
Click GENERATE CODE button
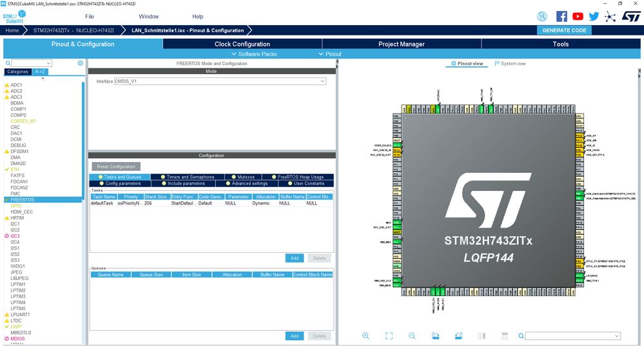coord(564,30)
